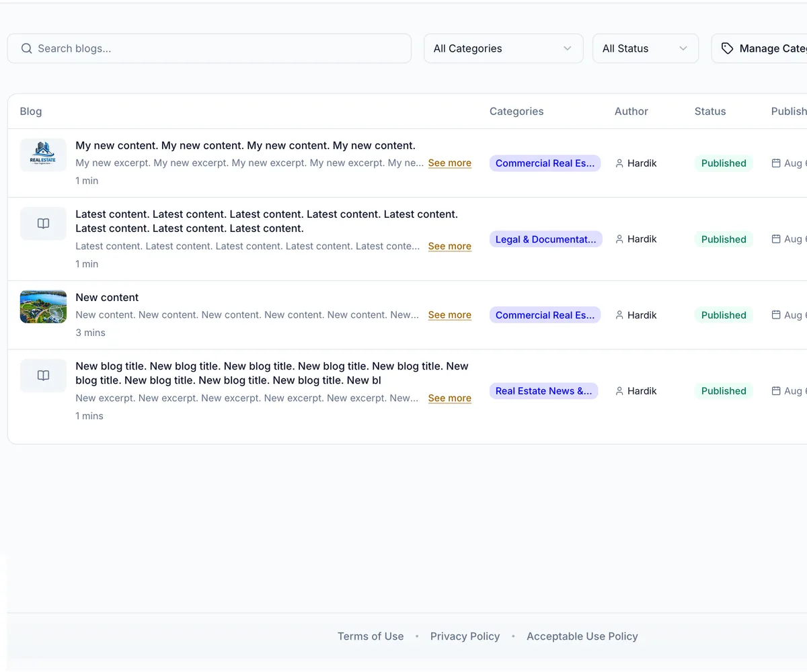This screenshot has height=672, width=807.
Task: Click the Real Estate logo thumbnail
Action: click(x=43, y=155)
